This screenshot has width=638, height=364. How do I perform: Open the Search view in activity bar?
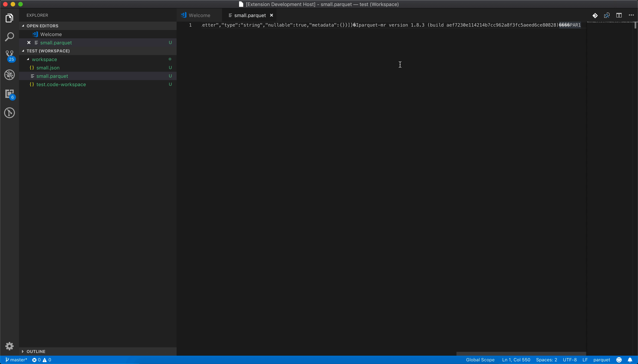(9, 37)
